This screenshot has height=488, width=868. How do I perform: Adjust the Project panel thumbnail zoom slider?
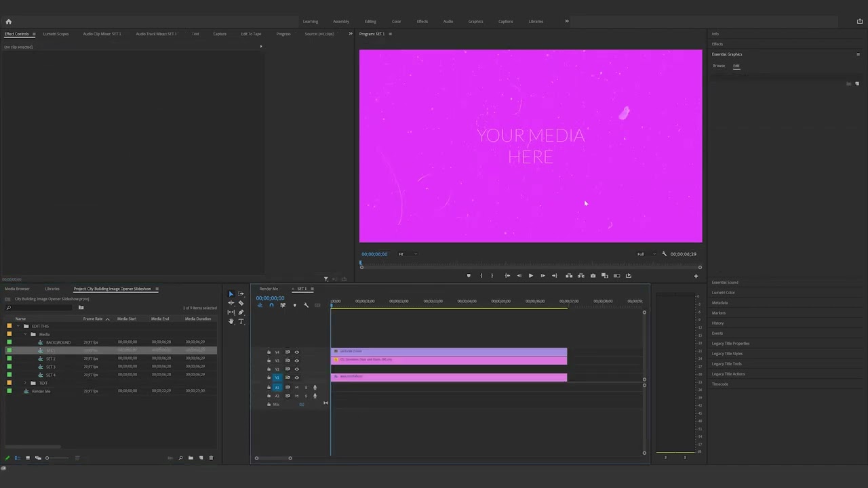[x=56, y=458]
